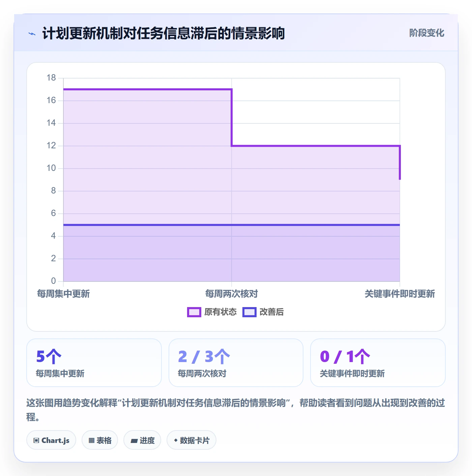This screenshot has height=476, width=472.
Task: Open the 5个 每周集中更新 card
Action: click(94, 363)
